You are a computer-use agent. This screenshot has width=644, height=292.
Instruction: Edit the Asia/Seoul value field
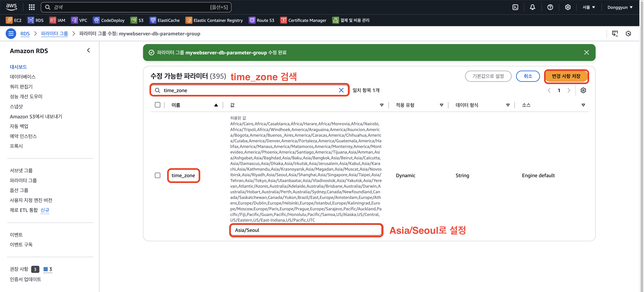click(306, 230)
